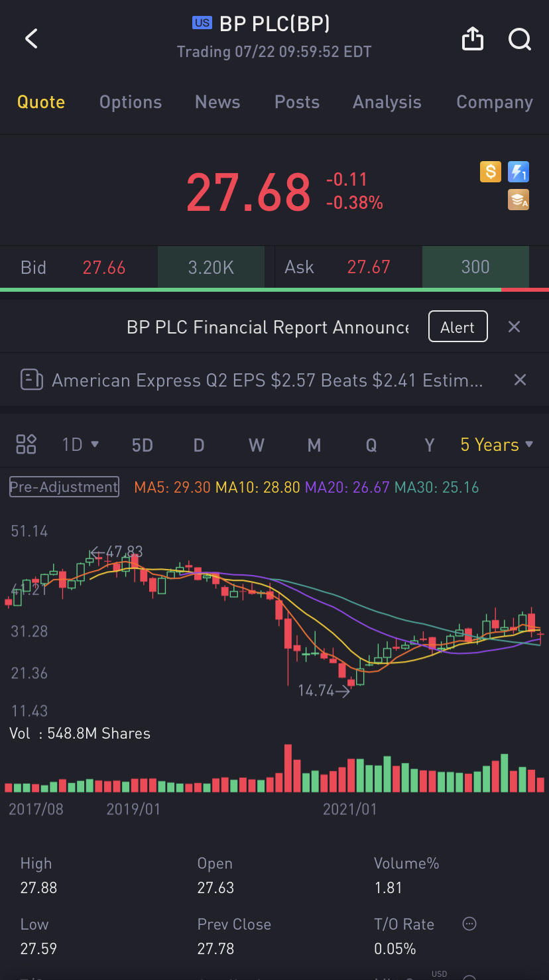The width and height of the screenshot is (549, 980).
Task: Tap the Alert button
Action: [x=458, y=326]
